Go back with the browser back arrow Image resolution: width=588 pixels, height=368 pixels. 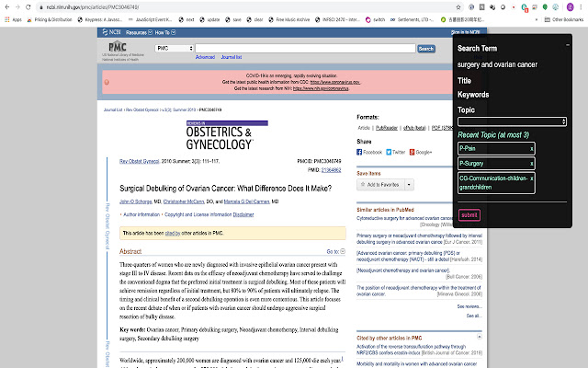tap(6, 7)
